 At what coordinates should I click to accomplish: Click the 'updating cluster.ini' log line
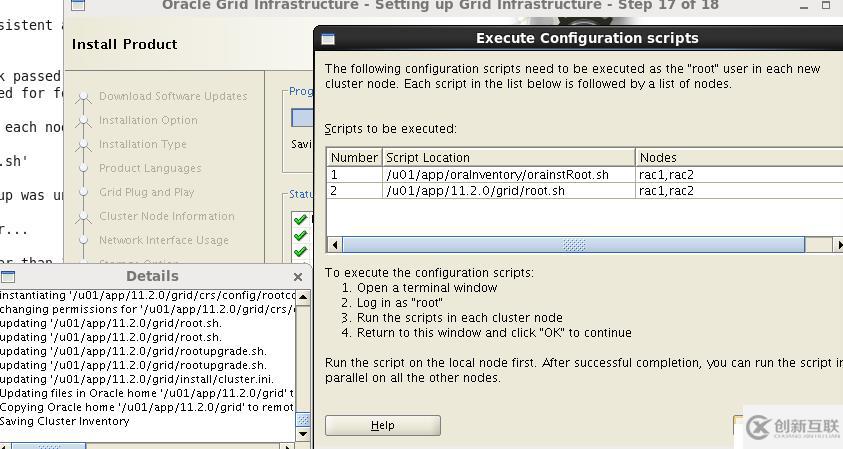click(x=137, y=379)
